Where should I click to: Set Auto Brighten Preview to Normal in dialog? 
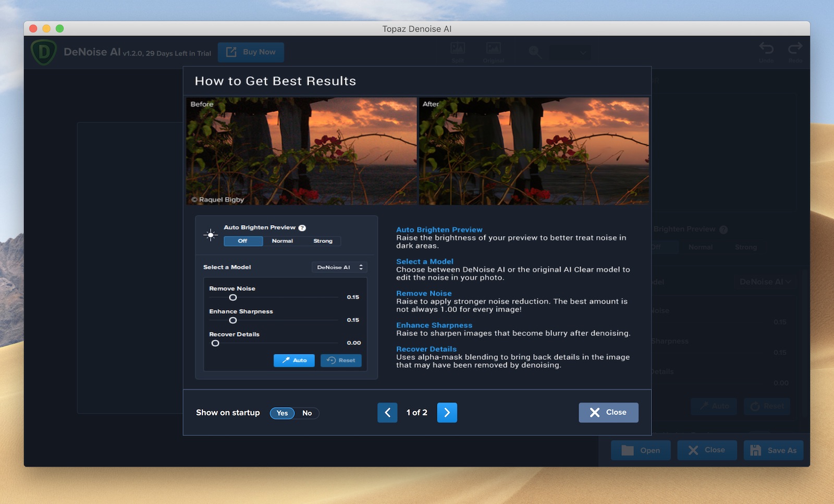click(283, 241)
